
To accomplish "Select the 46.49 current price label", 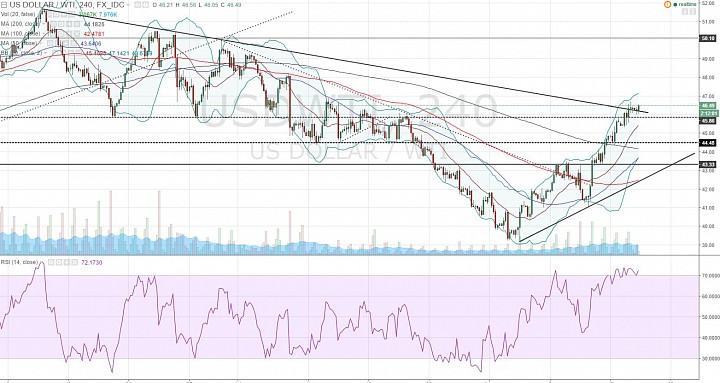I will pyautogui.click(x=707, y=106).
